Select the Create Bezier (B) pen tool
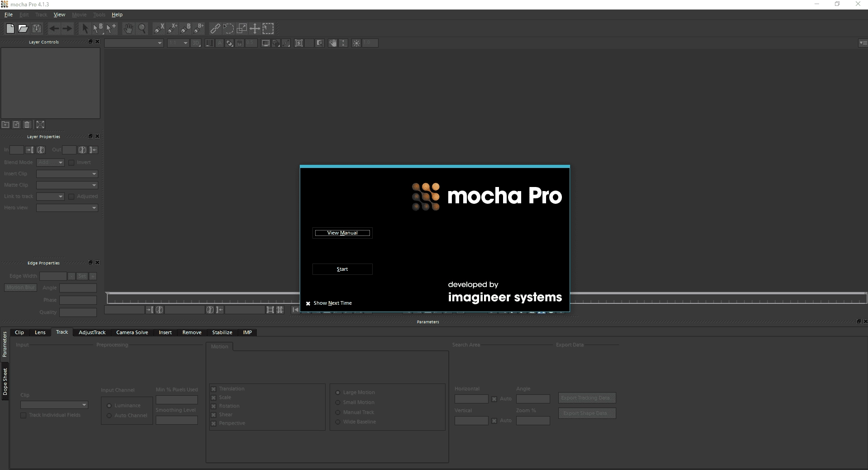Image resolution: width=868 pixels, height=470 pixels. pyautogui.click(x=186, y=29)
